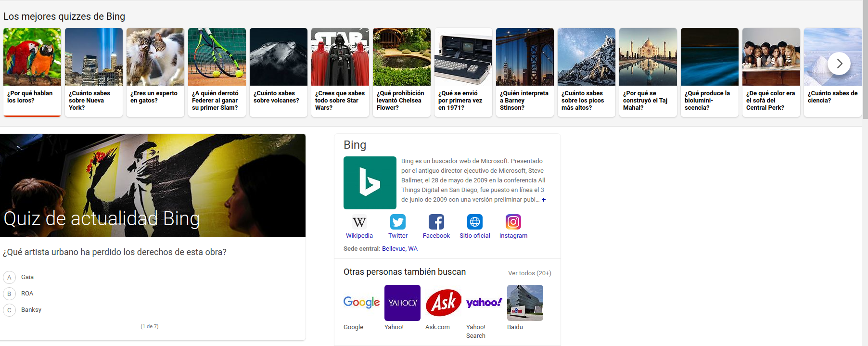Viewport: 868px width, 346px height.
Task: Open the Star Wars quiz card
Action: coord(340,72)
